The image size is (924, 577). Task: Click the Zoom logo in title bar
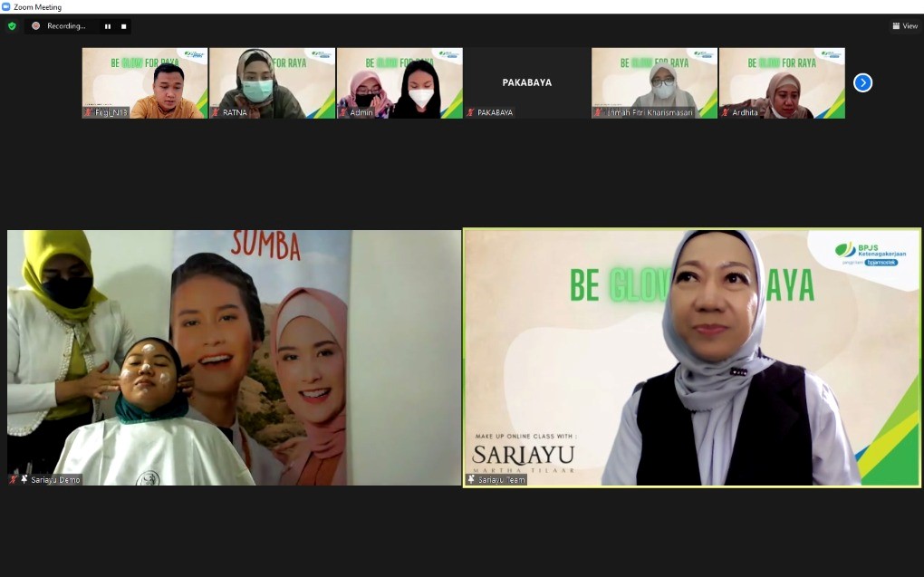(x=6, y=6)
